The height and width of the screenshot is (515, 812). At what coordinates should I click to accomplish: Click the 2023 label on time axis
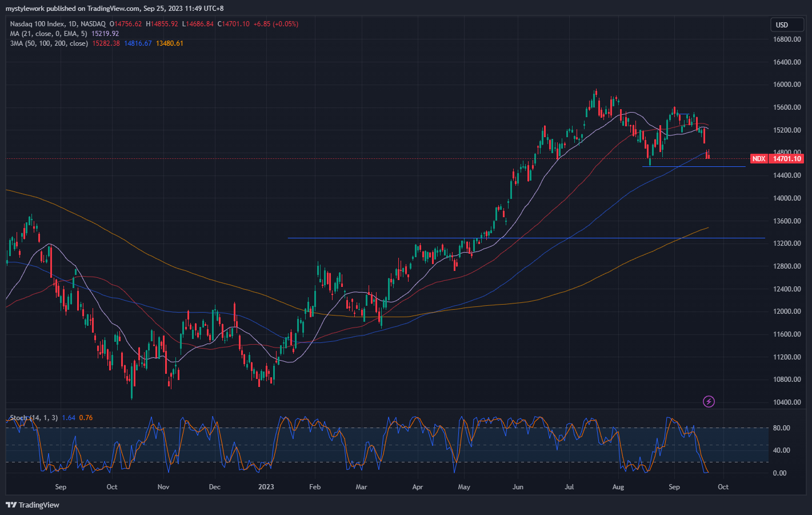click(x=266, y=487)
